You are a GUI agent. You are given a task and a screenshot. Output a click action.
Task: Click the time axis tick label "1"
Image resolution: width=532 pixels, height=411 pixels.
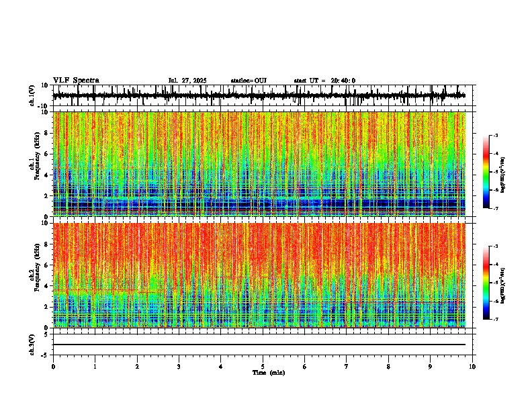95,367
